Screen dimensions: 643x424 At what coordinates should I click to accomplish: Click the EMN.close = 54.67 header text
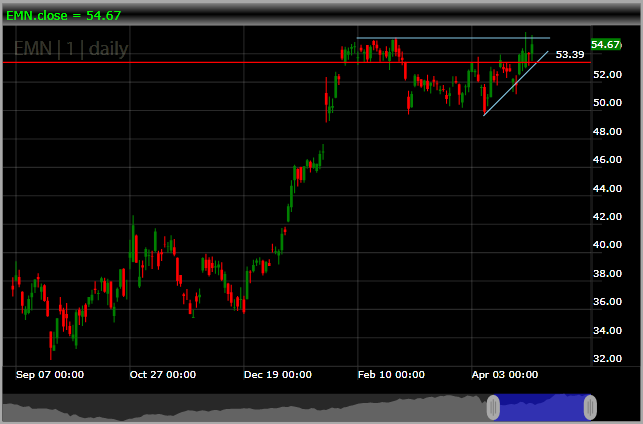[64, 16]
